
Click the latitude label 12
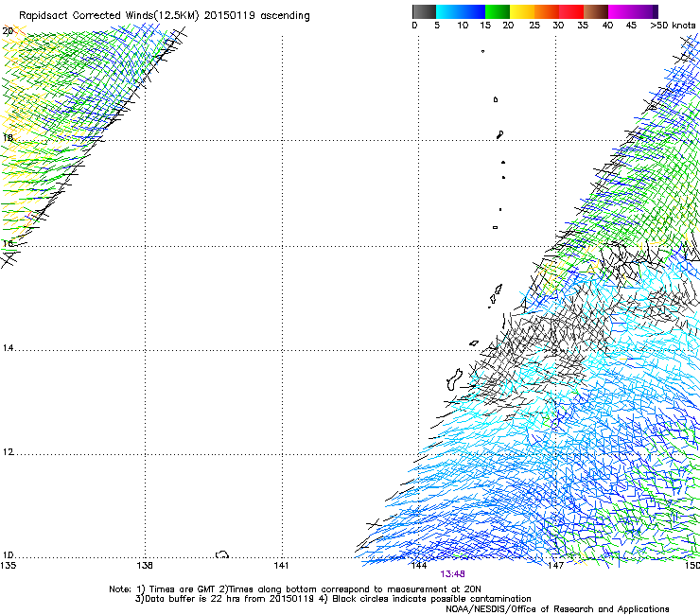[8, 452]
